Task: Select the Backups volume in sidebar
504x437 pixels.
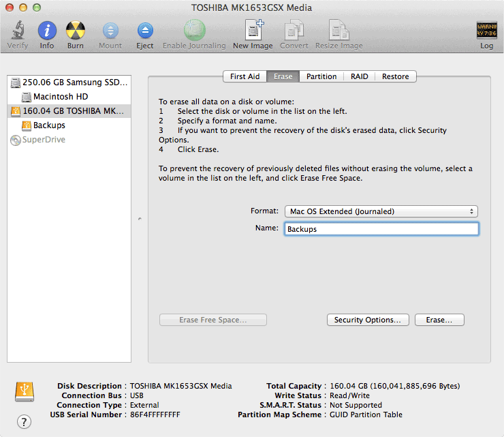Action: 49,125
